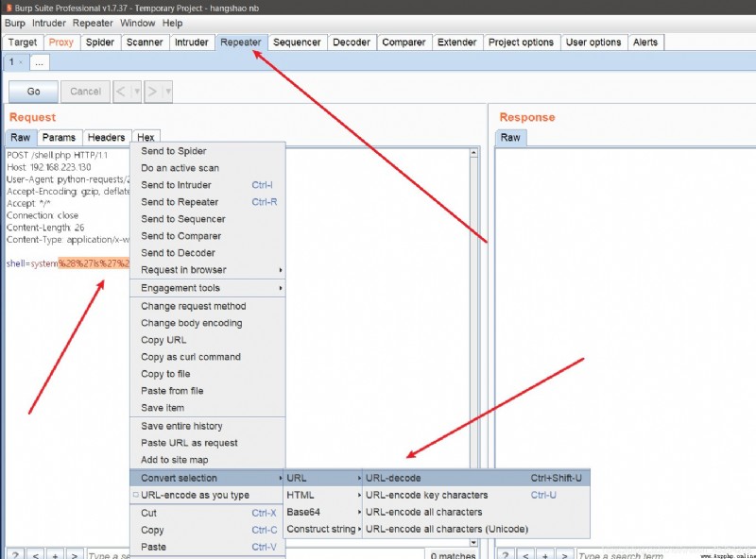Screen dimensions: 756x559
Task: Click the disabled Cancel button
Action: (x=85, y=92)
